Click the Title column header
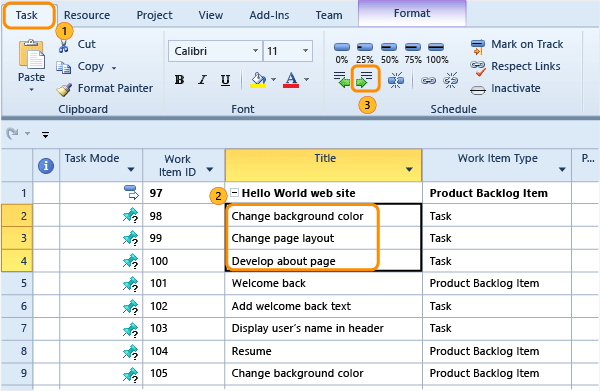This screenshot has height=391, width=600. tap(323, 165)
